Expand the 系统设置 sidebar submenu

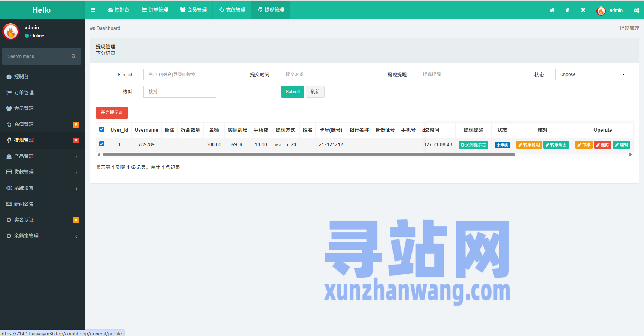coord(42,188)
